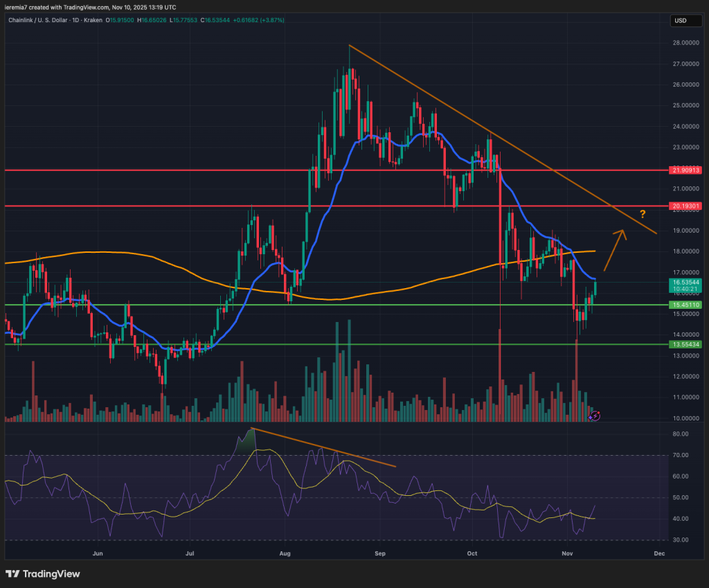Open the USD currency selector
This screenshot has height=588, width=709.
pos(685,21)
